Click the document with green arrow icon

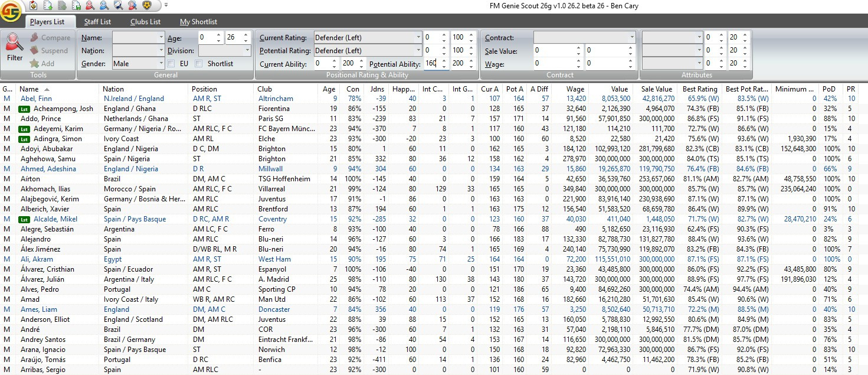click(x=47, y=5)
